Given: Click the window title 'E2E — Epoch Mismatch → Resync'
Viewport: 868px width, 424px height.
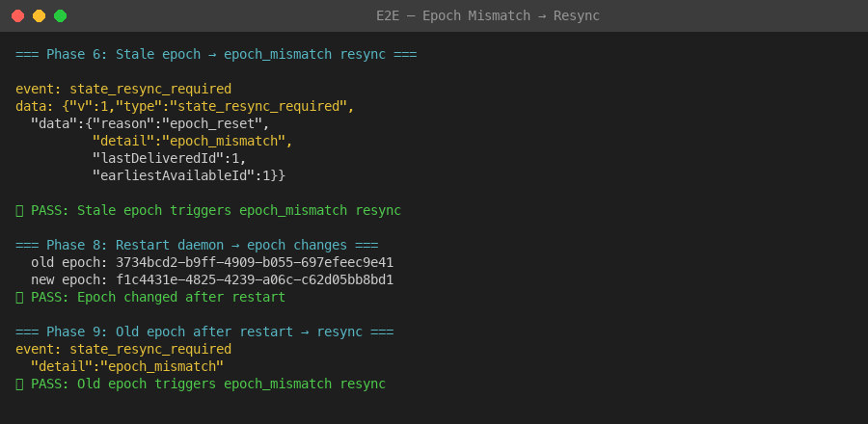Looking at the screenshot, I should (488, 16).
